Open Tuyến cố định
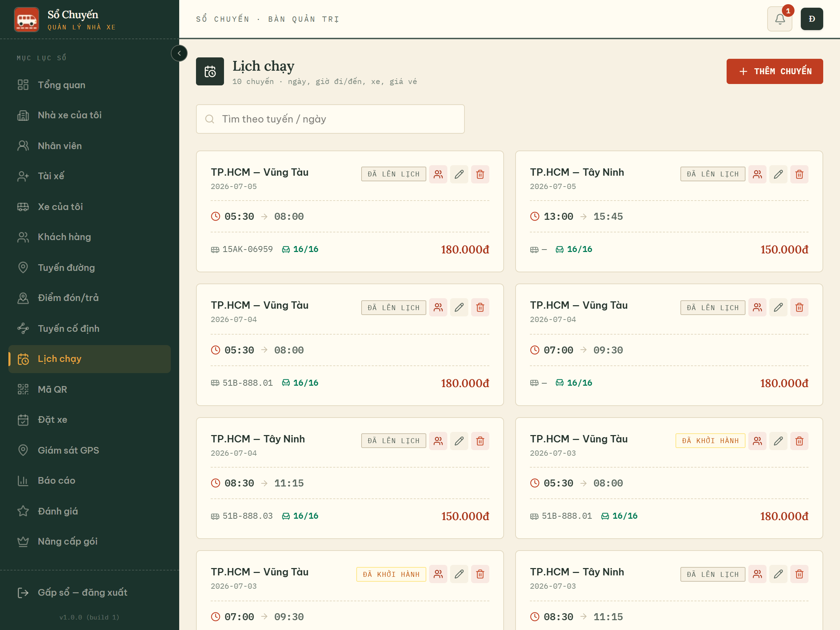This screenshot has height=630, width=840. point(90,329)
